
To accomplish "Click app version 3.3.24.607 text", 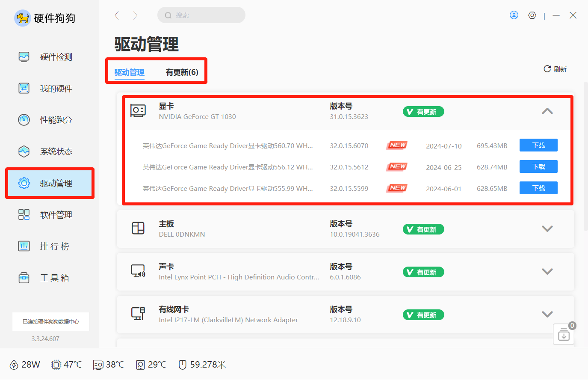I will (x=45, y=339).
